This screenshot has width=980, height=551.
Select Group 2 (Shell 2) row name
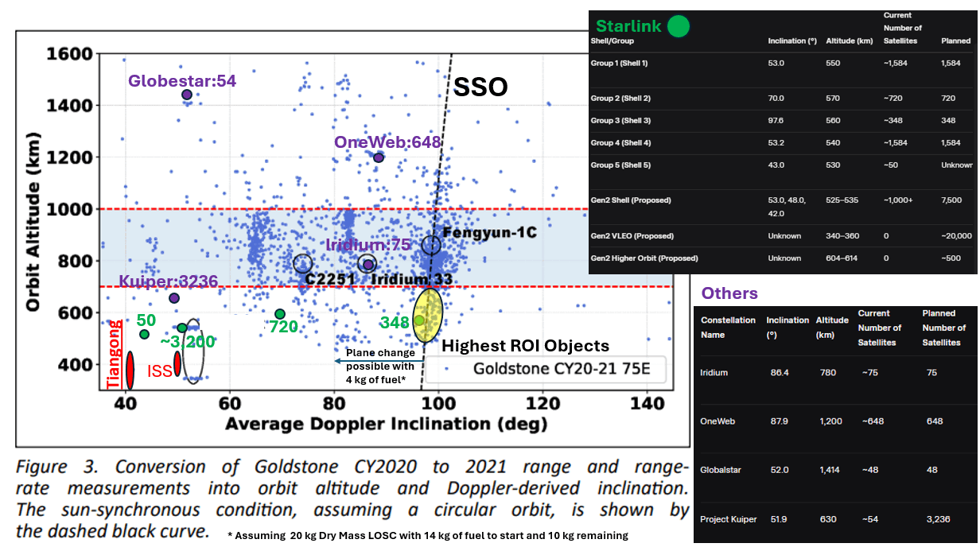pyautogui.click(x=620, y=99)
